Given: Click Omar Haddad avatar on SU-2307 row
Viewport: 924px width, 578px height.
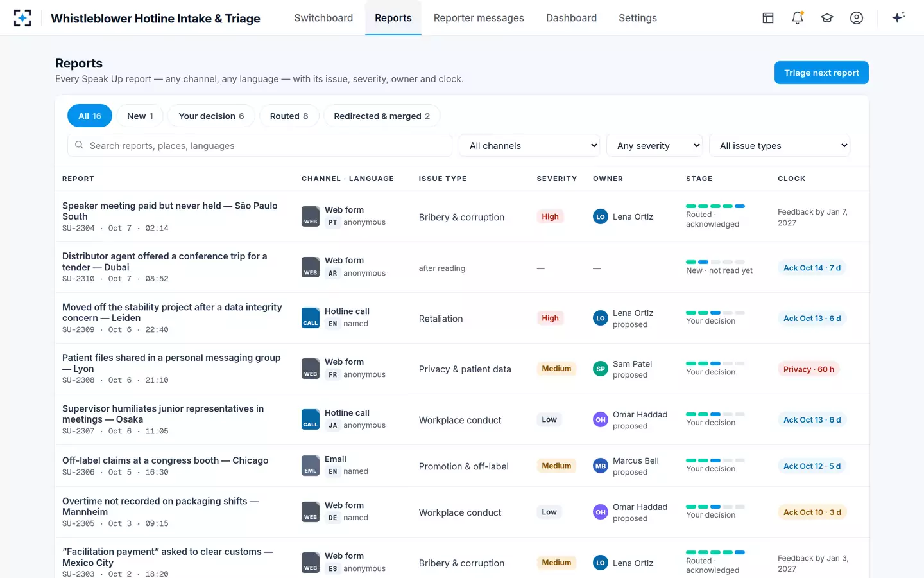Looking at the screenshot, I should coord(601,419).
